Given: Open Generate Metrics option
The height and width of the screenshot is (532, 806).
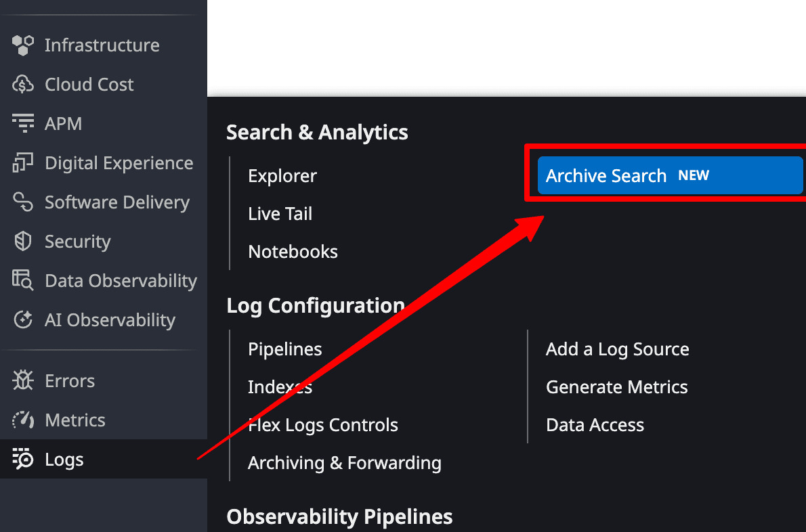Looking at the screenshot, I should click(x=617, y=387).
